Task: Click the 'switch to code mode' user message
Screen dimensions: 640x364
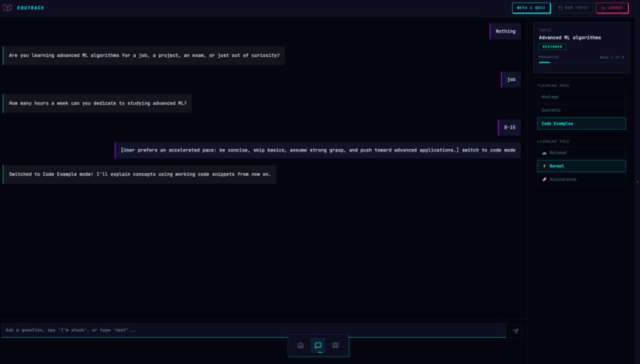Action: [318, 151]
